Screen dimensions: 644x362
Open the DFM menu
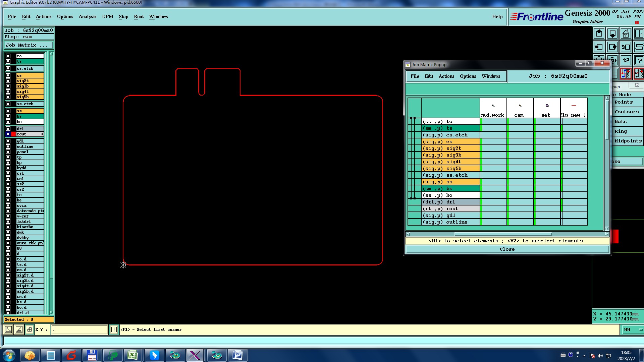point(107,17)
